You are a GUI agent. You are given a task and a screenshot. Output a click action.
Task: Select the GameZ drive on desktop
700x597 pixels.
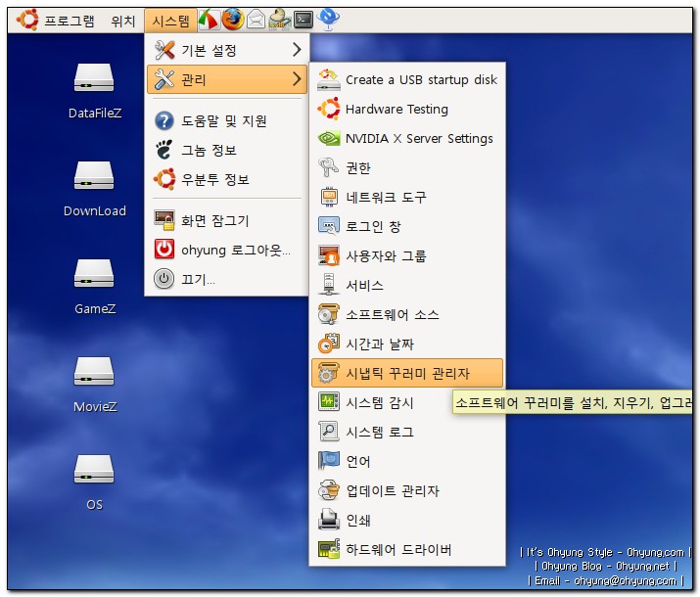click(x=94, y=287)
